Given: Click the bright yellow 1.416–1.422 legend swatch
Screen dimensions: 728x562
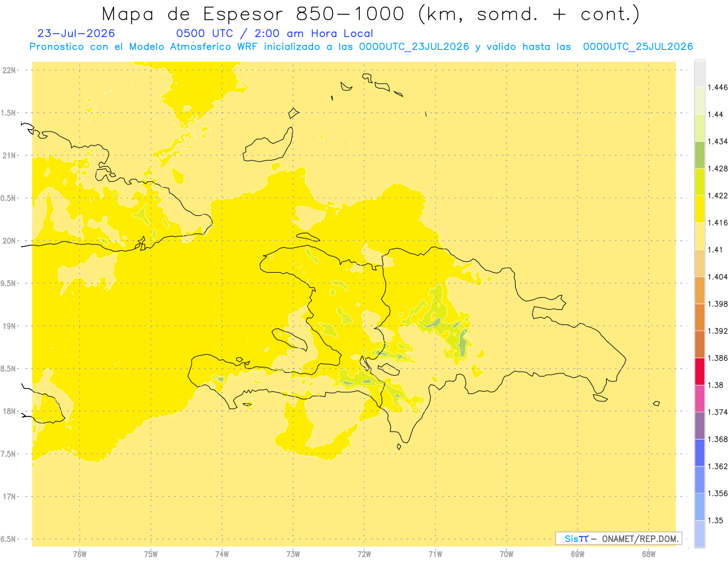Looking at the screenshot, I should click(x=699, y=209).
